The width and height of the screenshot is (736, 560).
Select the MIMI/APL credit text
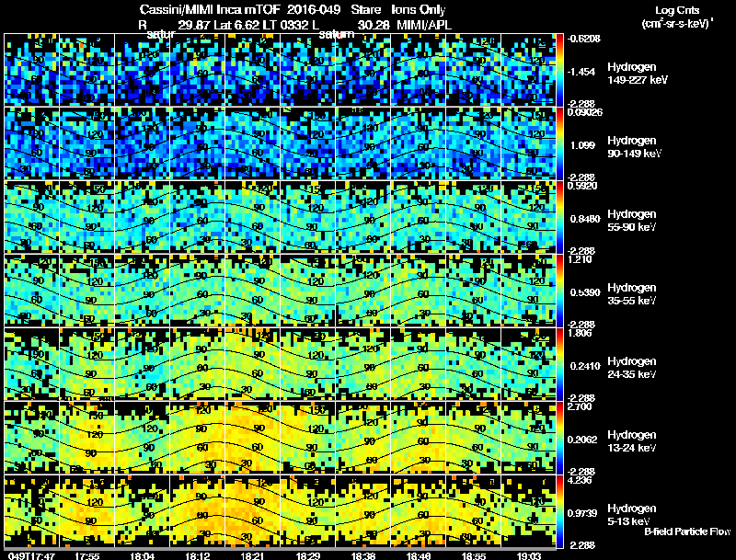[x=424, y=25]
